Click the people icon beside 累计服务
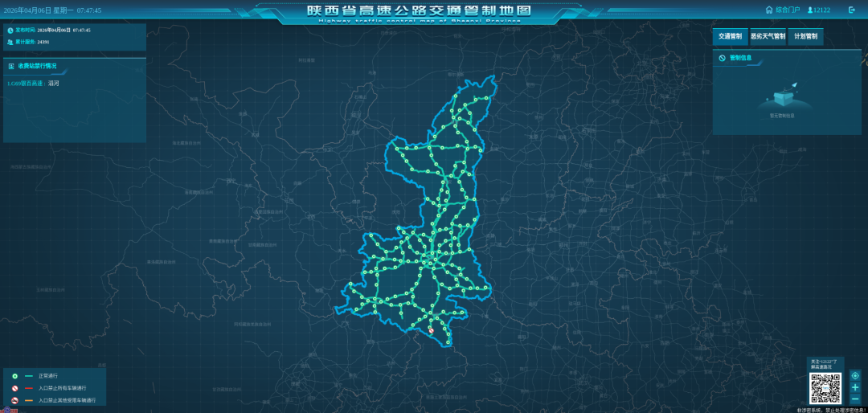This screenshot has width=868, height=413. (10, 42)
